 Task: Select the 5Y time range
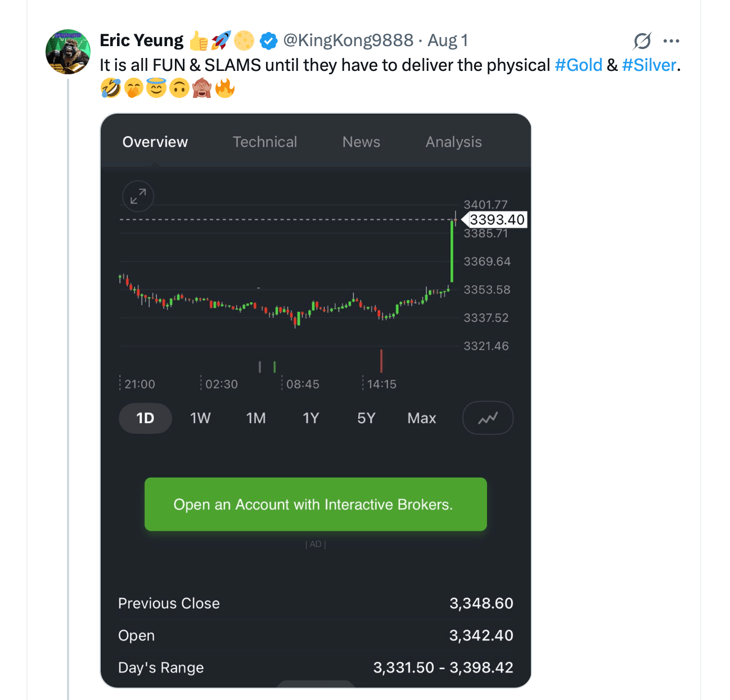click(366, 418)
